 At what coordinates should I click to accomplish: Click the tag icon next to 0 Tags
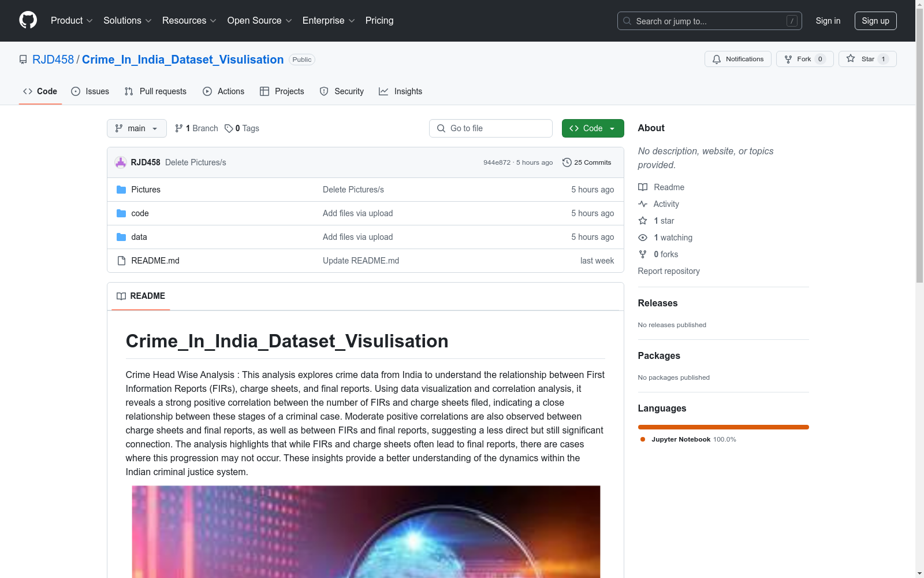[229, 128]
